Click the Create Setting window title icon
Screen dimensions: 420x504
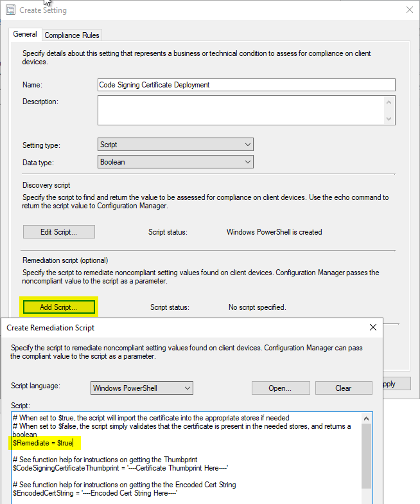[10, 10]
